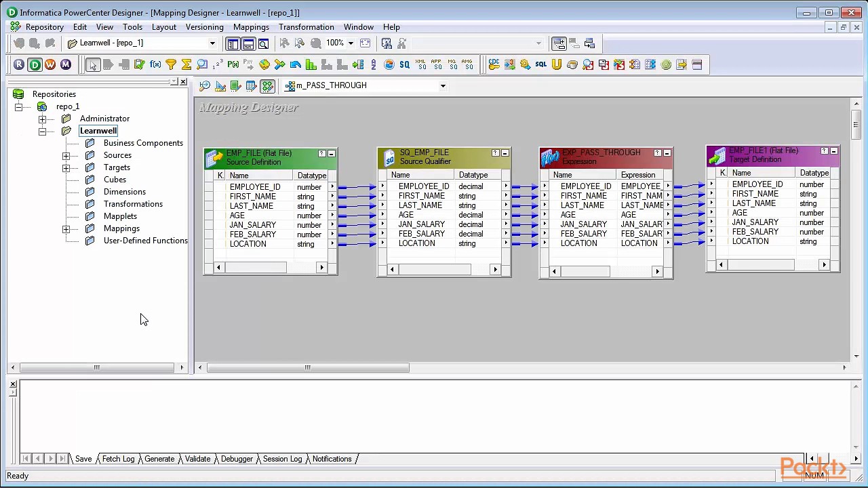Screen dimensions: 868x488
Task: Choose the P(x) Stored Procedure icon
Action: coord(233,64)
